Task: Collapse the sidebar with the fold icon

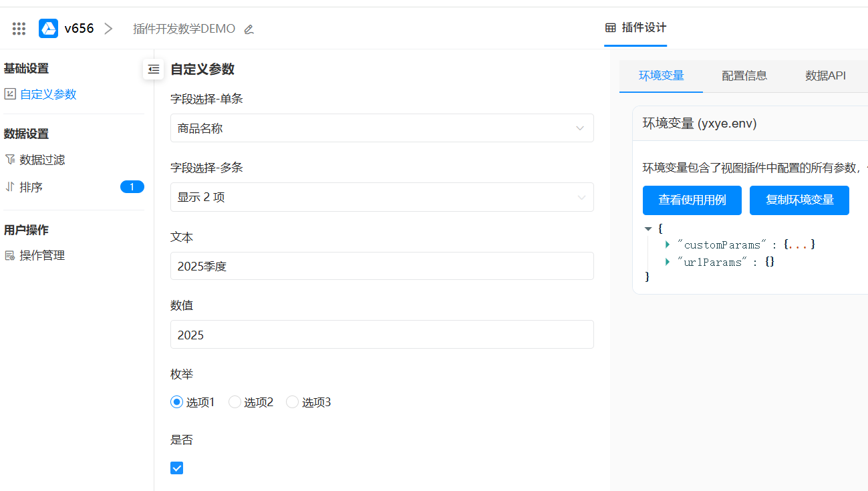Action: click(x=154, y=69)
